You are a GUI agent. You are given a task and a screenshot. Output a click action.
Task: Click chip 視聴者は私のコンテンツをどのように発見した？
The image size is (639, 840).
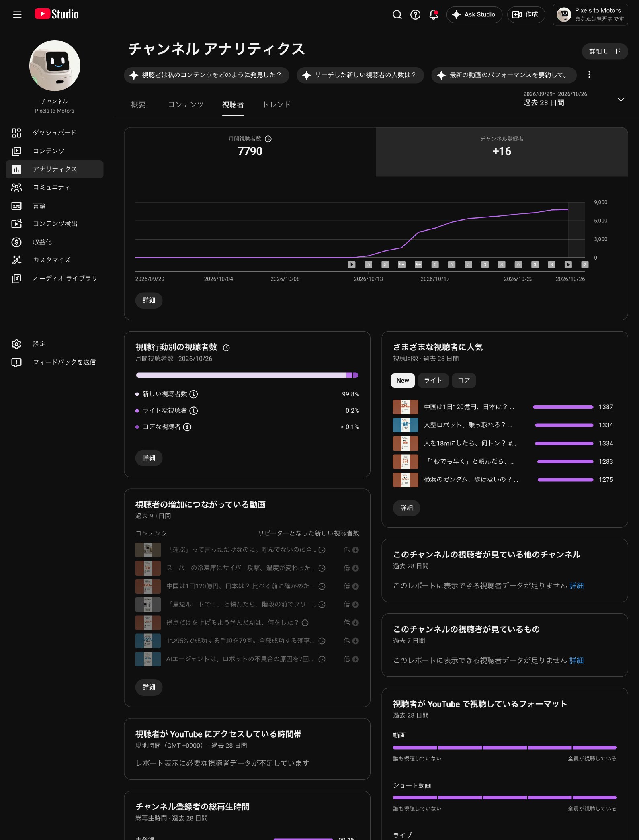pyautogui.click(x=207, y=75)
